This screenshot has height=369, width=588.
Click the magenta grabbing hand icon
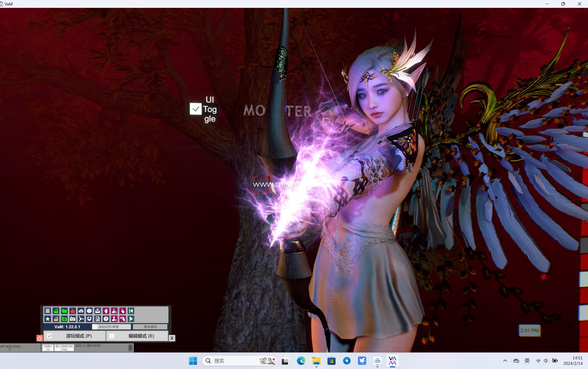122,319
